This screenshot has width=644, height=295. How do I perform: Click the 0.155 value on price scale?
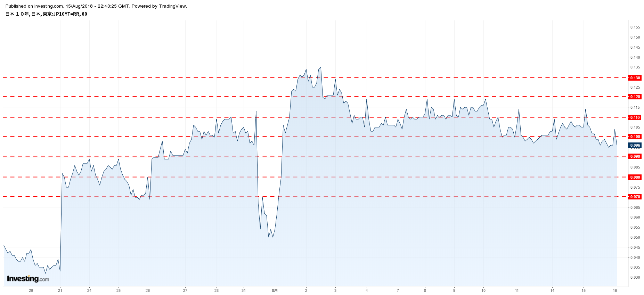tap(635, 27)
